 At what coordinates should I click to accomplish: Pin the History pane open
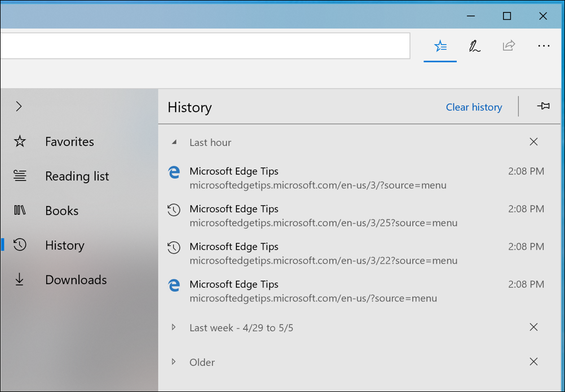pos(544,106)
